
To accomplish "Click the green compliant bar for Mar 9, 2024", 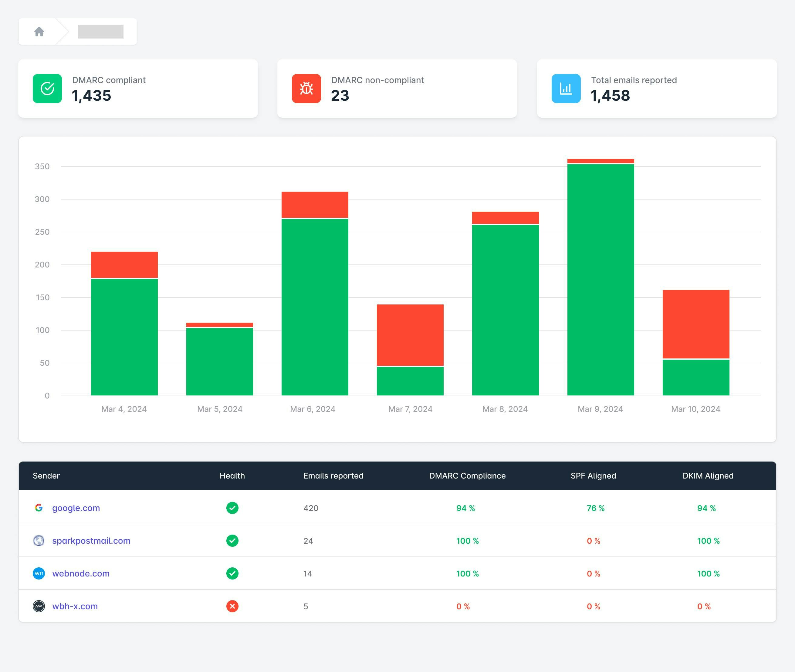I will pos(600,280).
